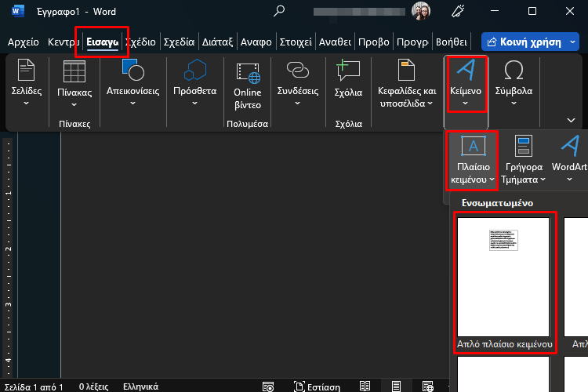The width and height of the screenshot is (588, 392).
Task: Click the Word app icon in the title bar
Action: 17,11
